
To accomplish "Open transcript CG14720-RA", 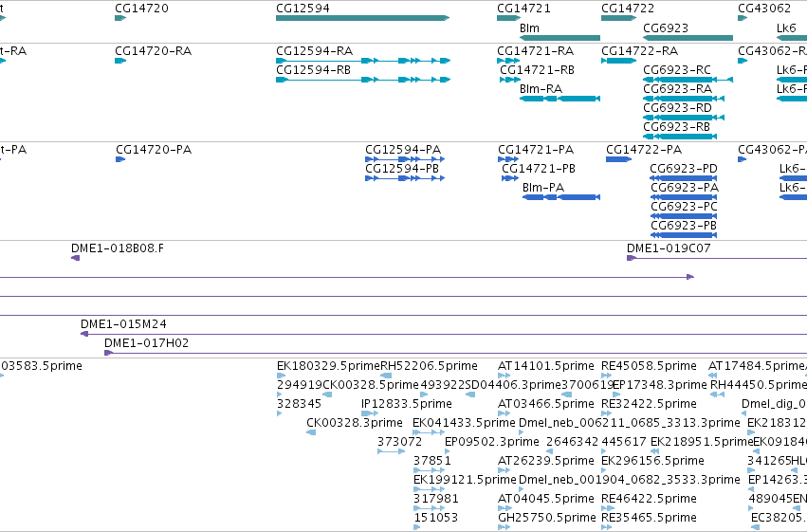I will point(153,51).
